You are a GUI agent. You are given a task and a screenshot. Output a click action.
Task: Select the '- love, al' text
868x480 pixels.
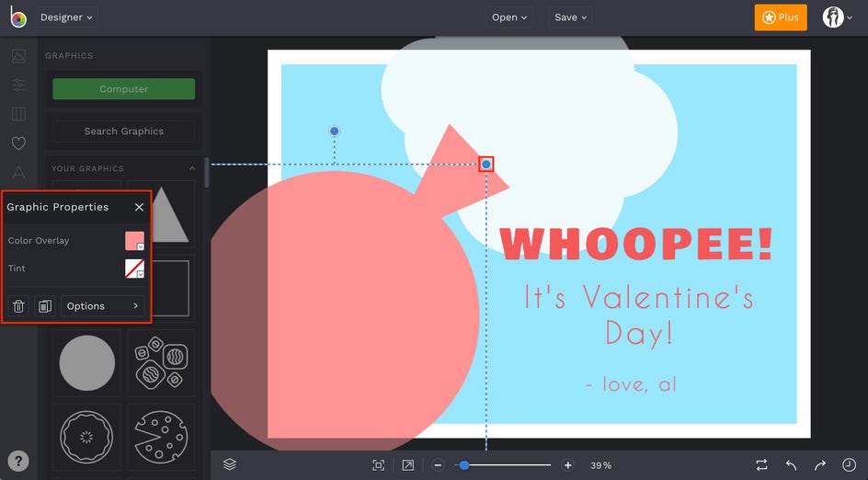coord(631,384)
